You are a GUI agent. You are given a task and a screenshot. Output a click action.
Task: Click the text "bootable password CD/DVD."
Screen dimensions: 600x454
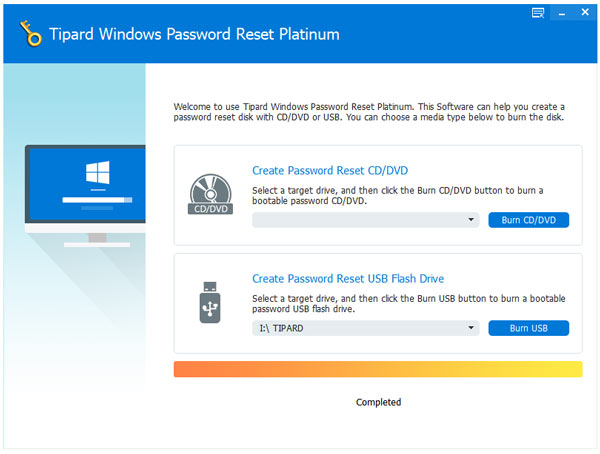point(309,201)
